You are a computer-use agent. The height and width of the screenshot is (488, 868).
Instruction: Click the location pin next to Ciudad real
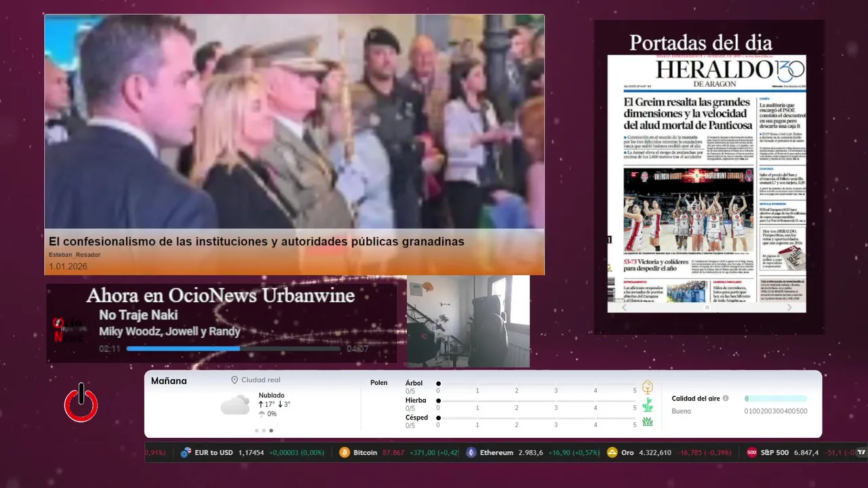pos(235,380)
